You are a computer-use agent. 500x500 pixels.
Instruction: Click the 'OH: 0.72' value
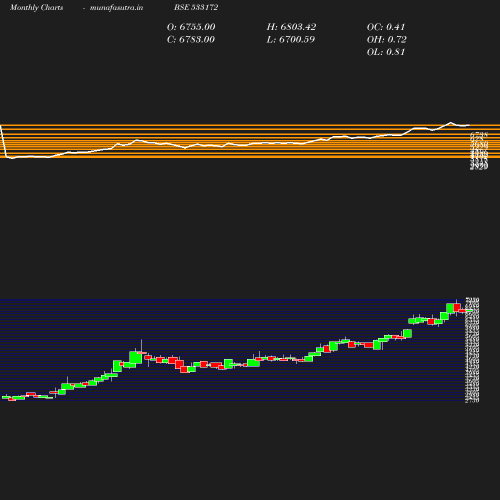[x=387, y=39]
